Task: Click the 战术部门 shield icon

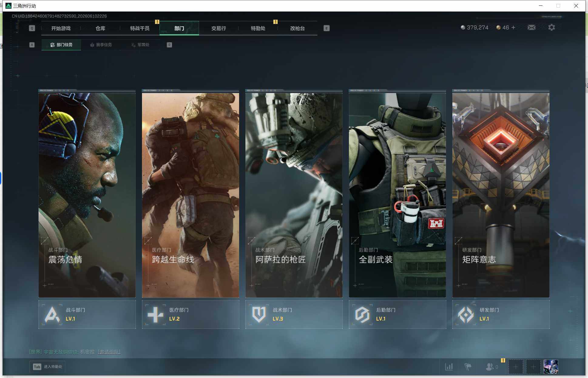Action: pos(259,315)
